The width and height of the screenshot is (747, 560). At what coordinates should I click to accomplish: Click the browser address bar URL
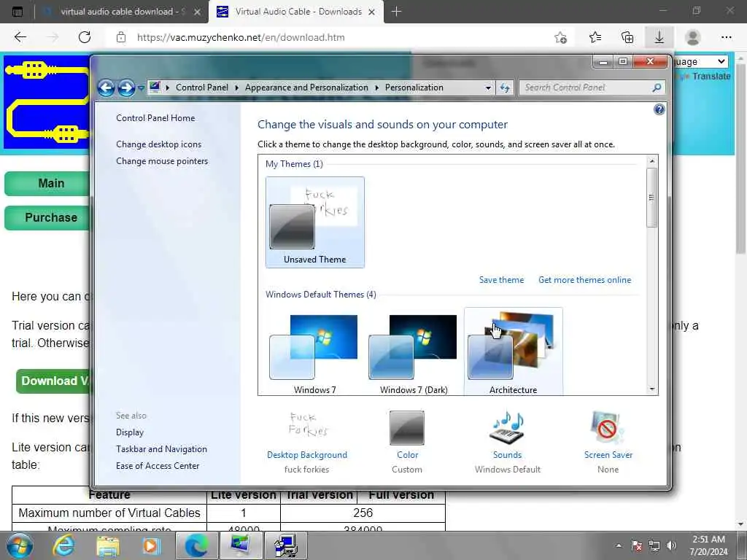[x=241, y=37]
